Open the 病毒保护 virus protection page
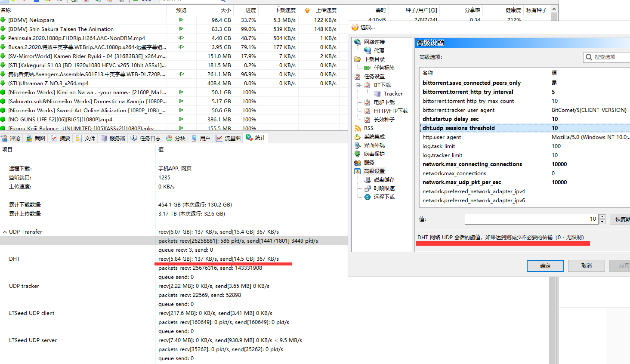The width and height of the screenshot is (630, 364). tap(374, 154)
